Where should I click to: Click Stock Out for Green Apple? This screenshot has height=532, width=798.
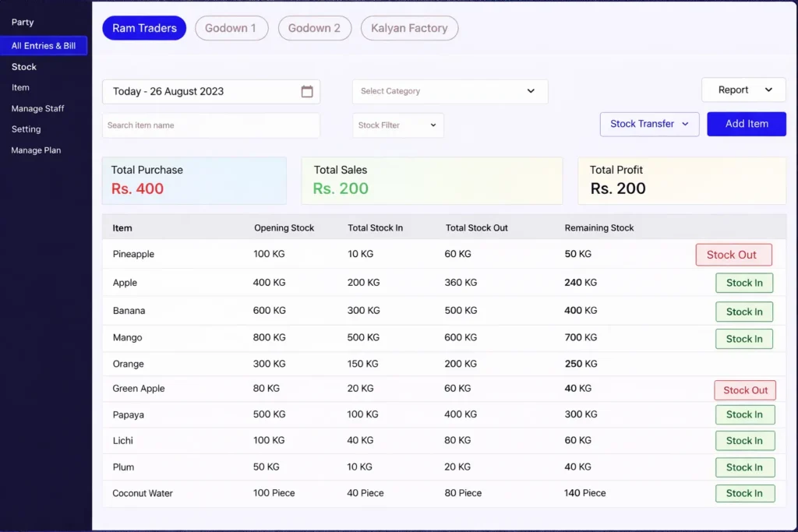(x=744, y=389)
